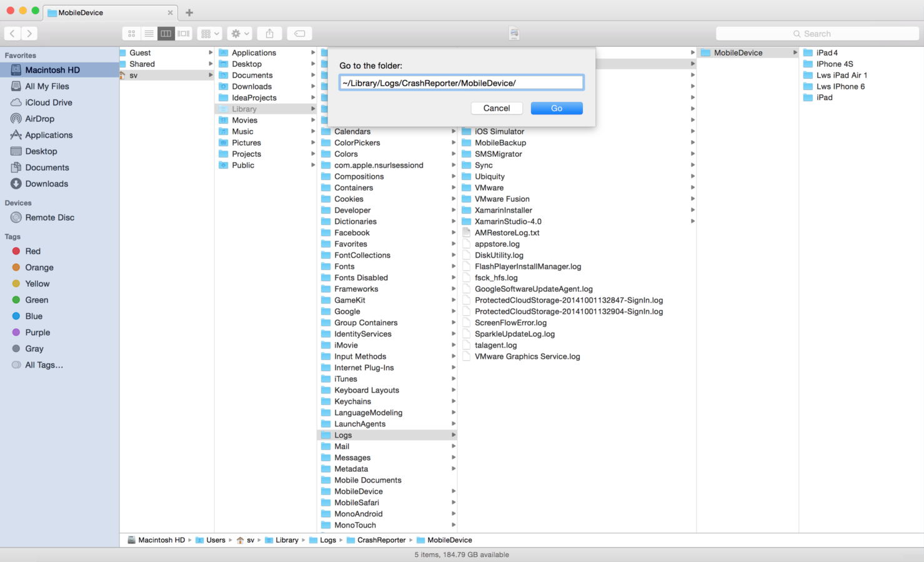Expand the Logs folder arrow
This screenshot has width=924, height=562.
454,435
